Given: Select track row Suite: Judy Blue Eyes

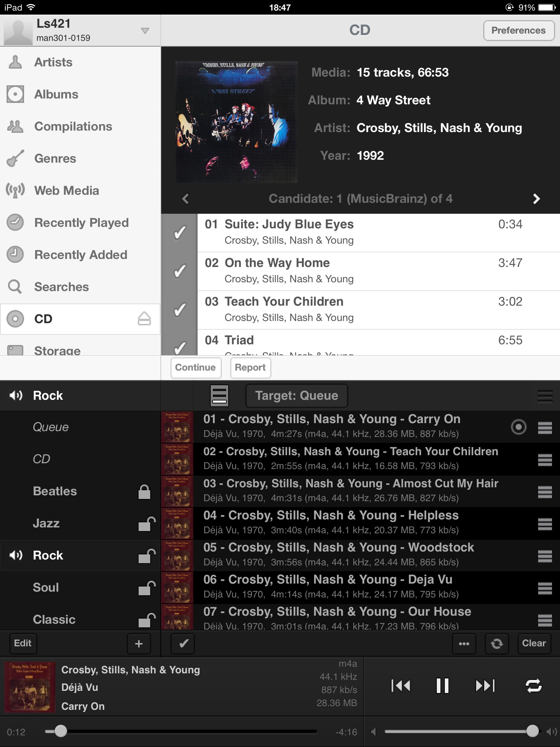Looking at the screenshot, I should [x=379, y=233].
